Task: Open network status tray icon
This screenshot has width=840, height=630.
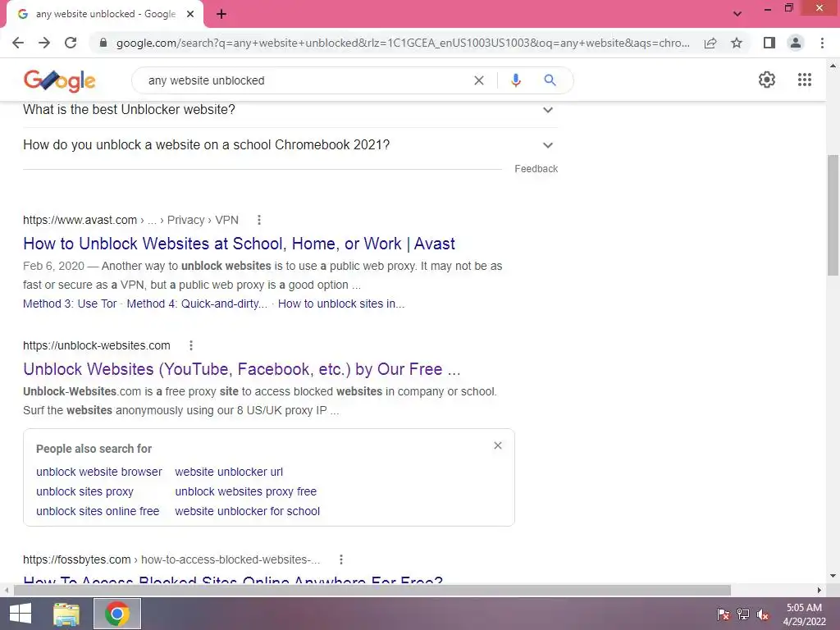Action: coord(743,614)
